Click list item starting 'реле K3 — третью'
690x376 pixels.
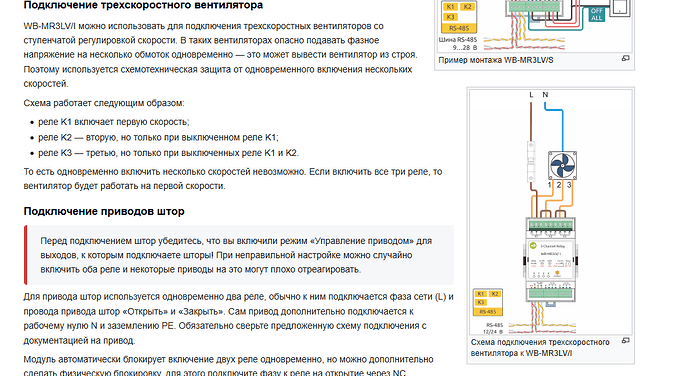tap(169, 153)
